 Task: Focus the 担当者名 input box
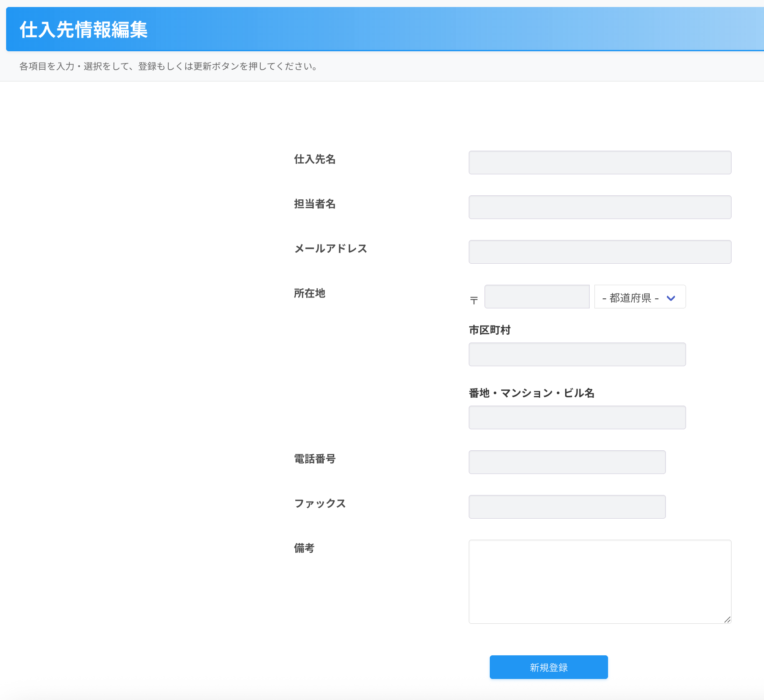[600, 207]
